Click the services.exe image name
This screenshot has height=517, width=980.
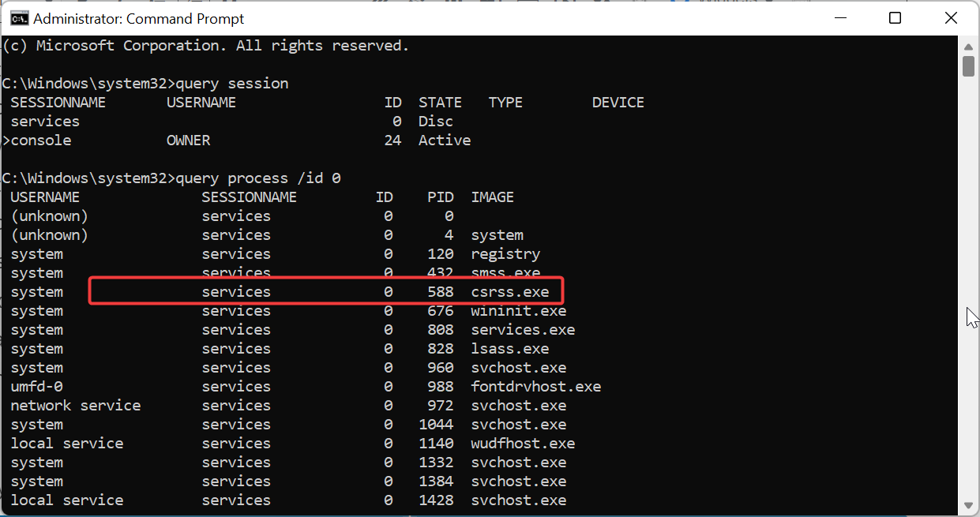pyautogui.click(x=523, y=330)
